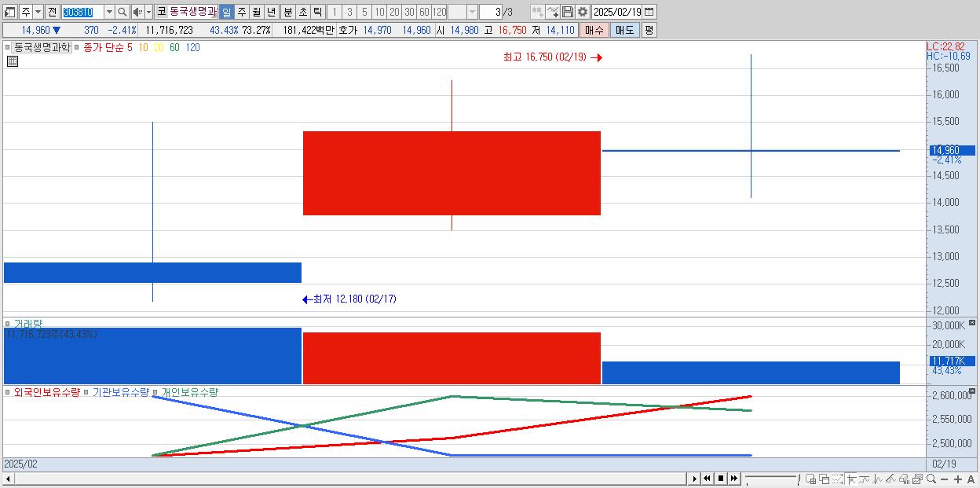Screen dimensions: 980x488
Task: Click the 전 button in toolbar
Action: [52, 12]
